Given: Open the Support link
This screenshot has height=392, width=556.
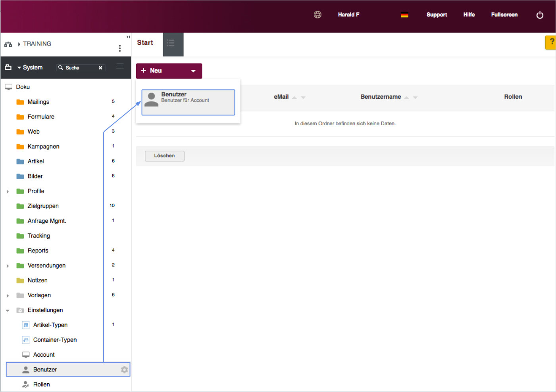Looking at the screenshot, I should point(437,15).
